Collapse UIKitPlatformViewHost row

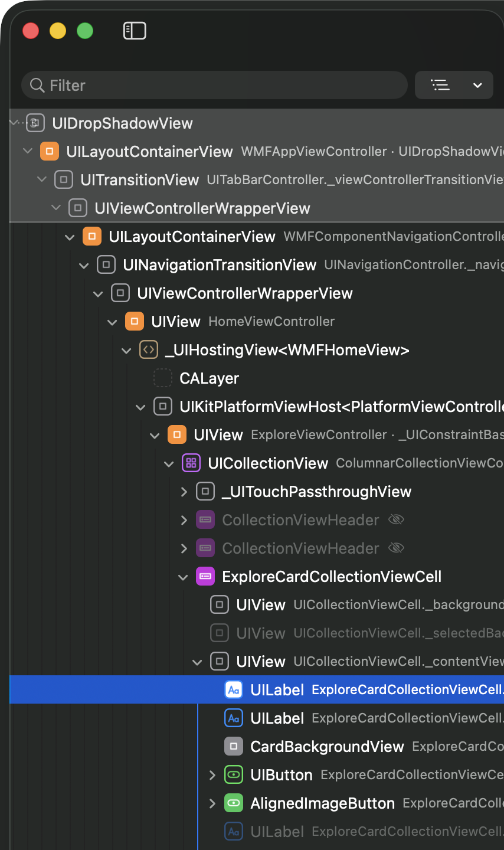(140, 407)
